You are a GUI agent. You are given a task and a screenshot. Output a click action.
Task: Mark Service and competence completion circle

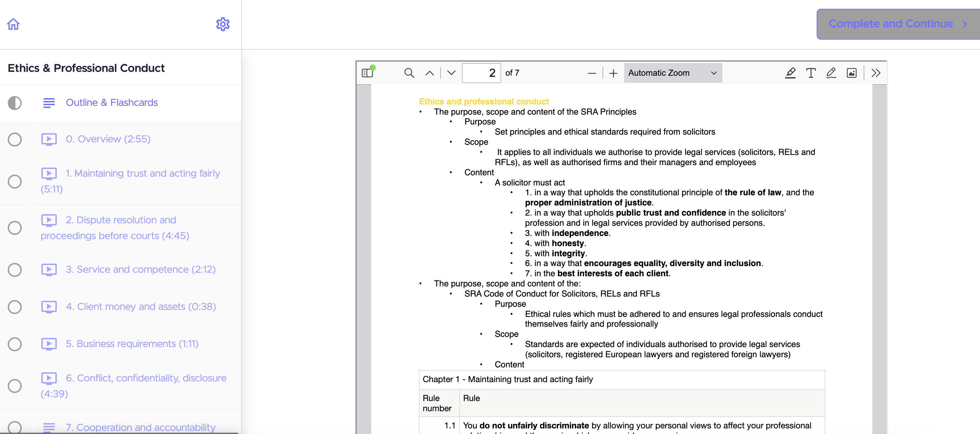click(x=15, y=270)
